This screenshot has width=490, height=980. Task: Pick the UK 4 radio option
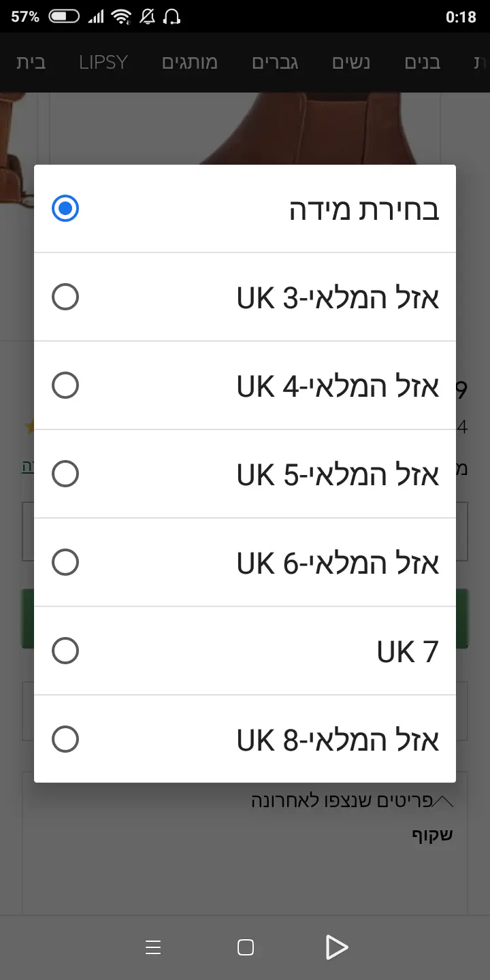pyautogui.click(x=65, y=385)
